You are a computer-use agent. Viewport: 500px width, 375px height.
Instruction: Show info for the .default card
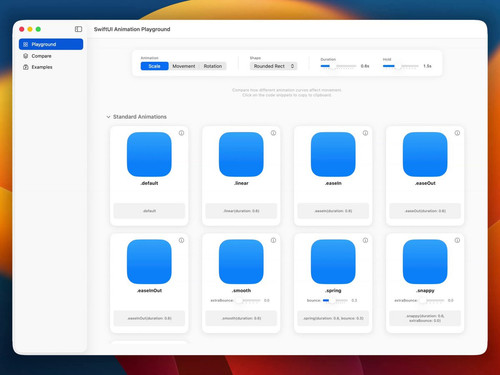(x=181, y=133)
